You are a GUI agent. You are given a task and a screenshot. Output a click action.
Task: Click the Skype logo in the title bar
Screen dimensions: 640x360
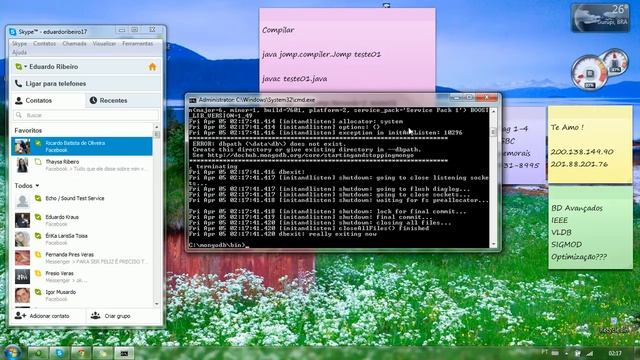click(x=13, y=32)
